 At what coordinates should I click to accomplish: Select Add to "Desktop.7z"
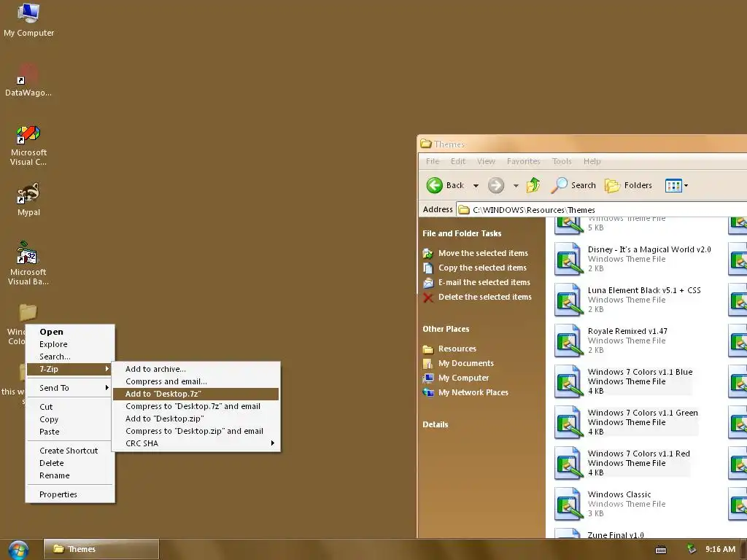click(x=196, y=394)
